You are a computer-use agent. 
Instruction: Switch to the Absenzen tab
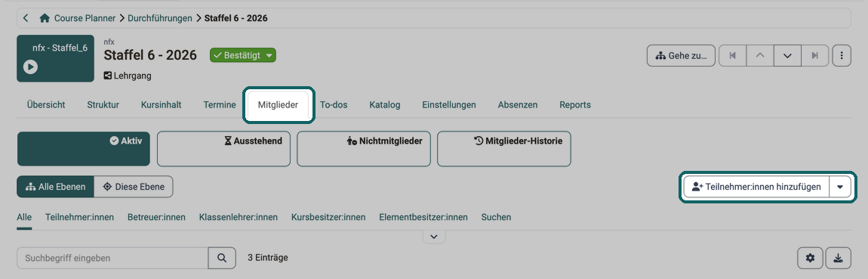pos(518,105)
